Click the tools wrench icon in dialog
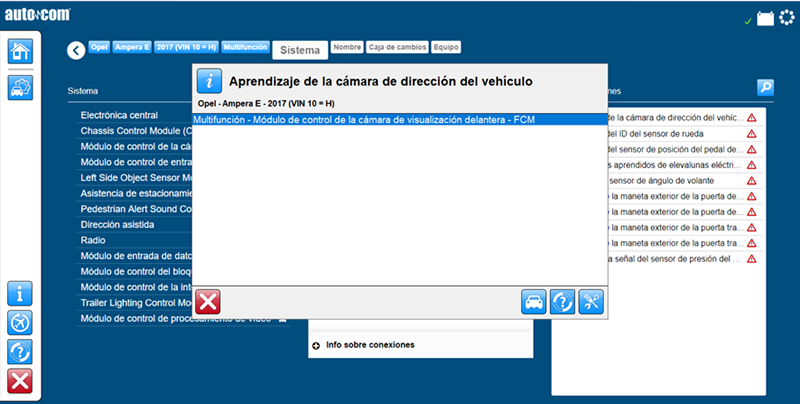This screenshot has height=404, width=800. click(591, 302)
